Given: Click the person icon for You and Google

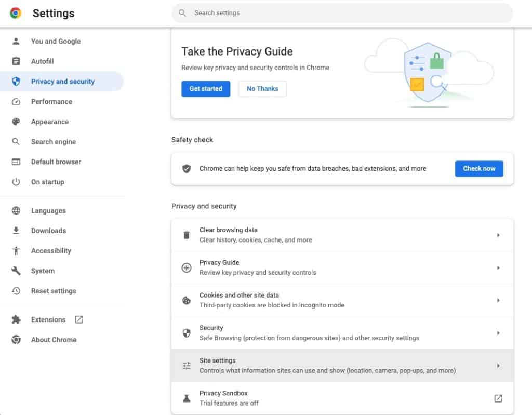Looking at the screenshot, I should click(x=16, y=42).
